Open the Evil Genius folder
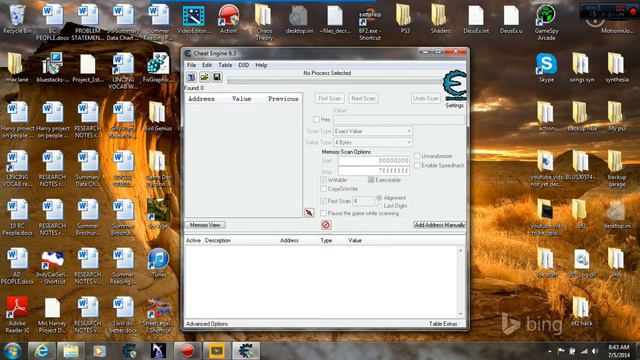The height and width of the screenshot is (360, 640). point(158,116)
